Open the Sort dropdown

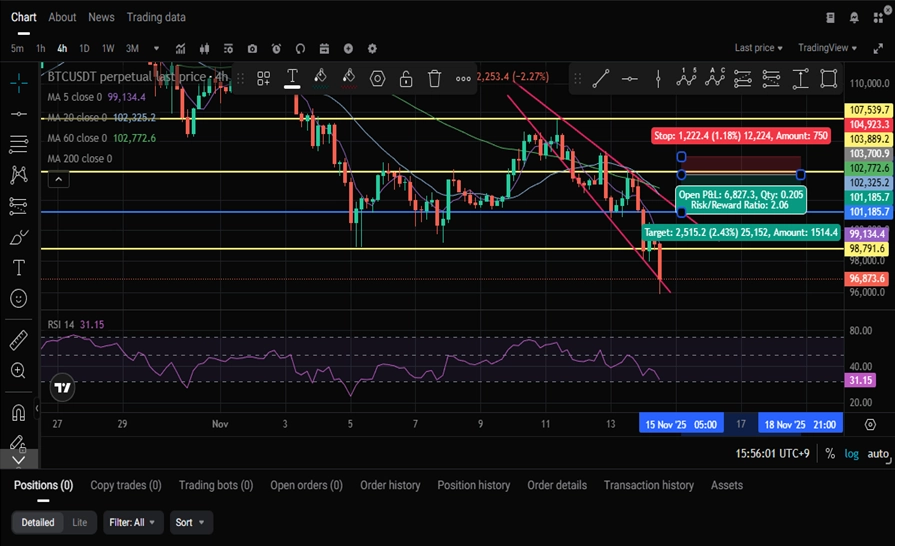(x=190, y=522)
